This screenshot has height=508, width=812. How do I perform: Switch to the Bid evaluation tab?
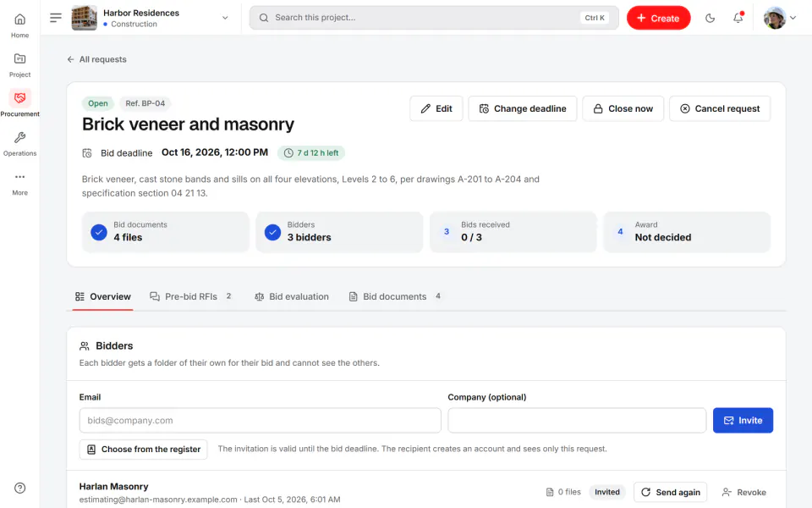[292, 296]
